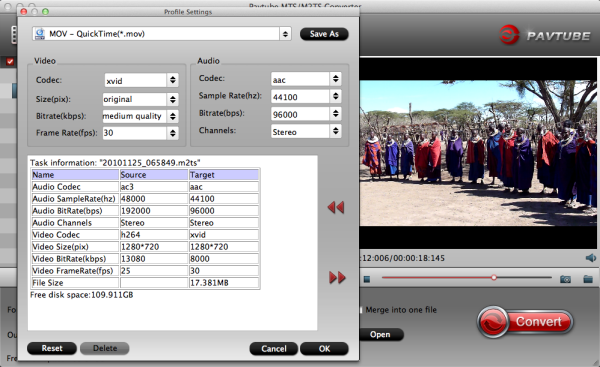The width and height of the screenshot is (600, 367).
Task: Click the audio Bitrate field showing 96000
Action: point(300,114)
